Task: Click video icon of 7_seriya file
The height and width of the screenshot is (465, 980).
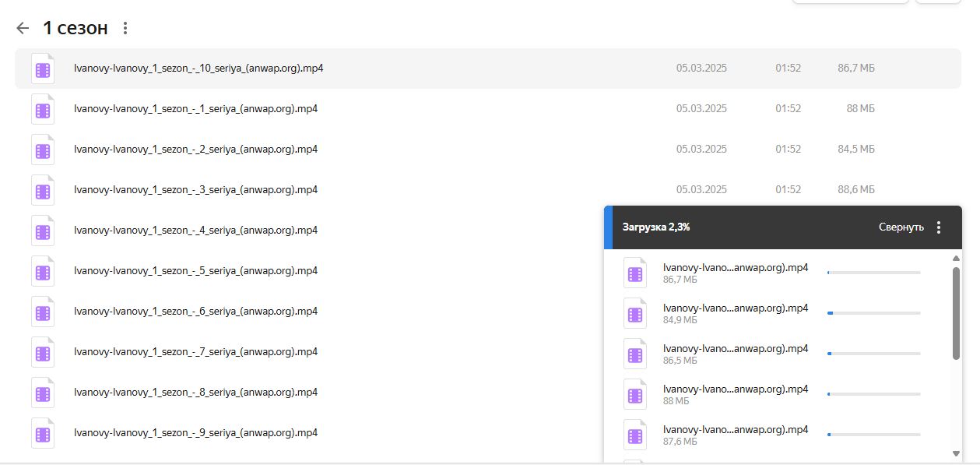Action: (43, 352)
